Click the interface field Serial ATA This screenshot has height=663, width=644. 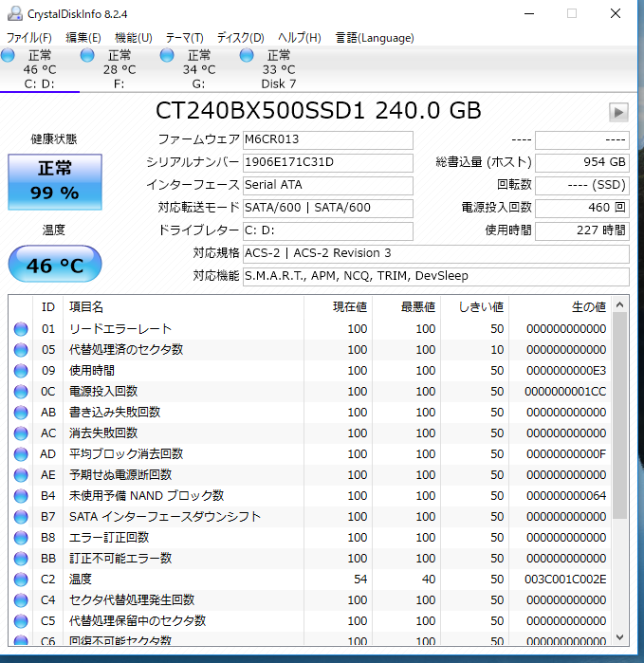click(x=328, y=185)
